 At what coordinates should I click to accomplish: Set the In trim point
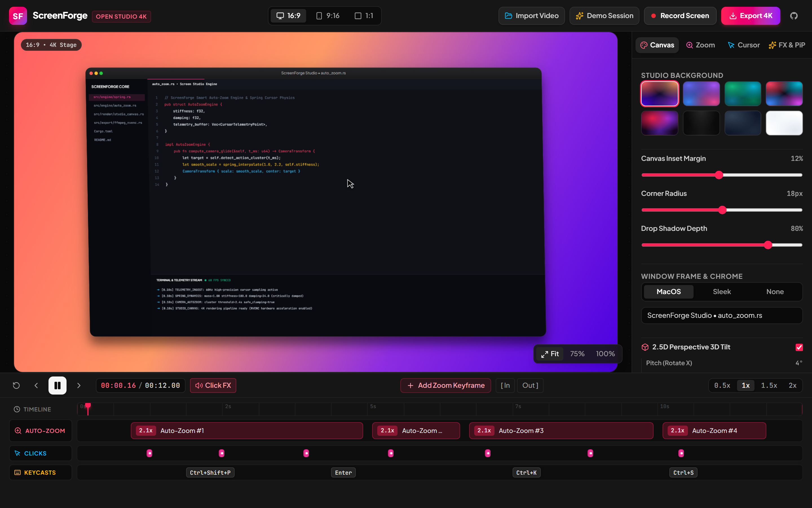[x=505, y=385]
